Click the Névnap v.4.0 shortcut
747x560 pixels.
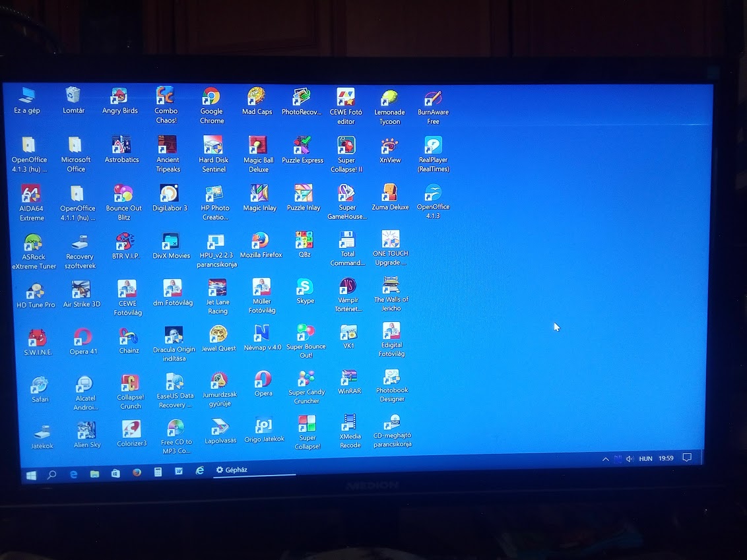263,338
